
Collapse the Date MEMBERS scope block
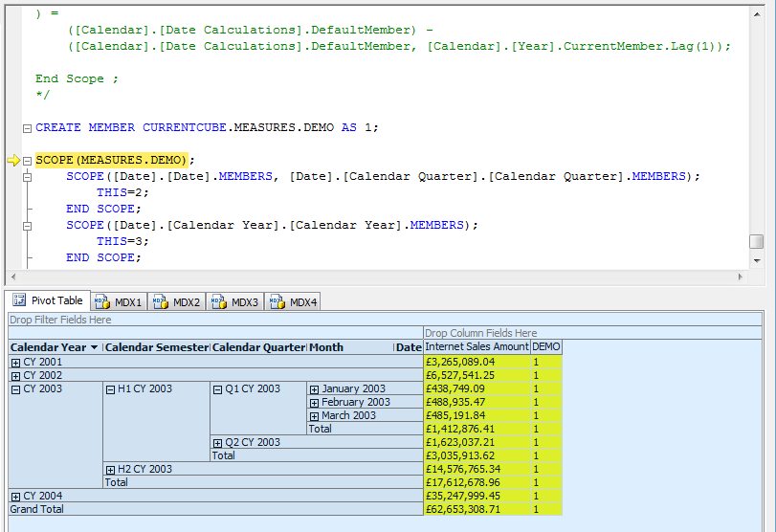click(x=27, y=177)
